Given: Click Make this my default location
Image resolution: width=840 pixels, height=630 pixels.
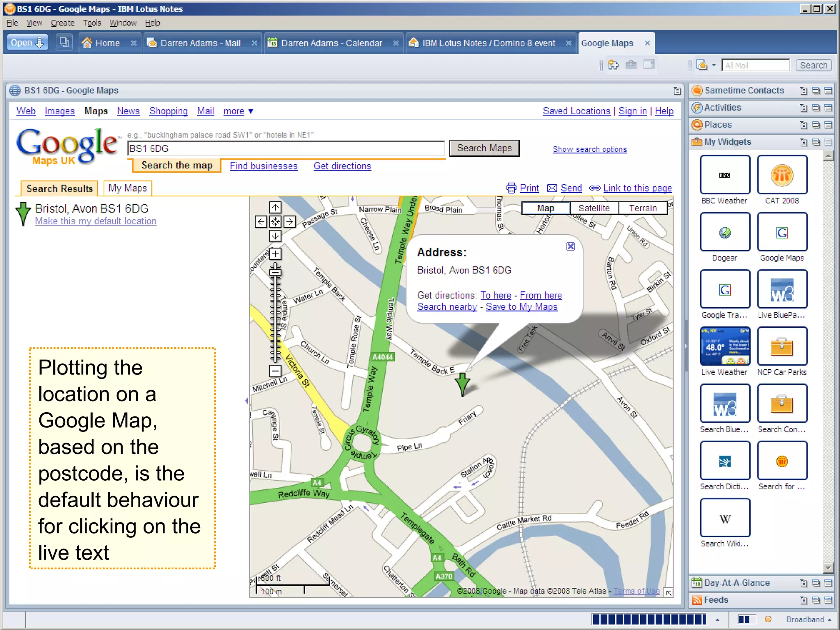Looking at the screenshot, I should tap(96, 221).
